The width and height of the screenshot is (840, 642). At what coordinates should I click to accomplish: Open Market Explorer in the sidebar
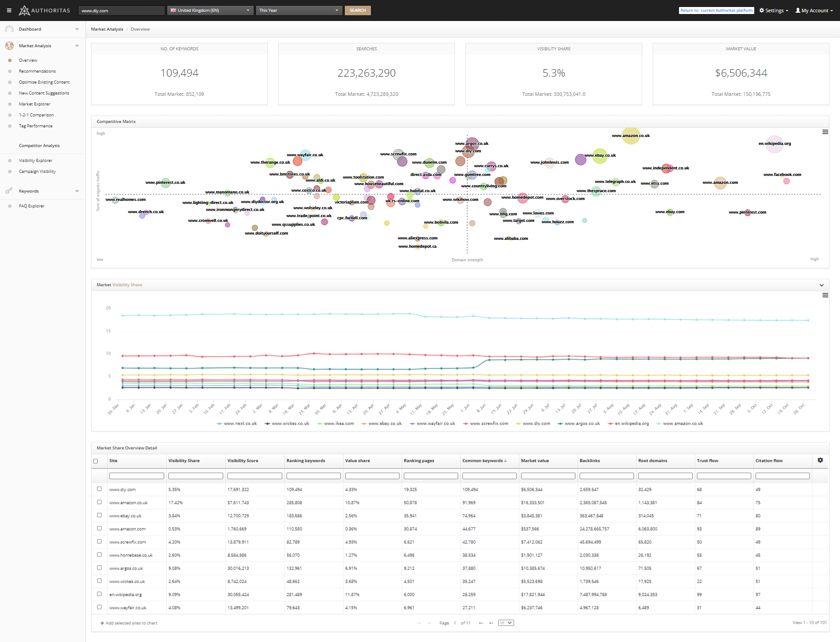tap(35, 104)
